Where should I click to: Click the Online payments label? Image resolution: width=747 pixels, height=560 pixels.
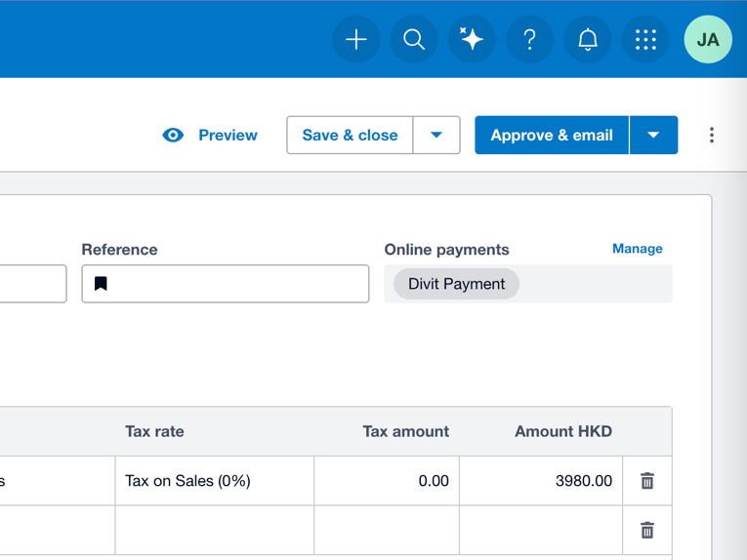447,250
